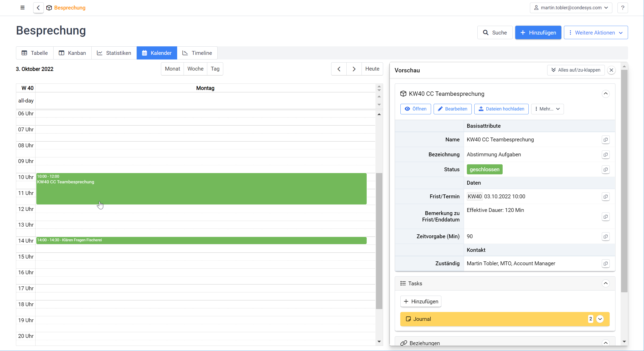644x351 pixels.
Task: Click the Abstimmung Aufgaben value
Action: coord(494,155)
